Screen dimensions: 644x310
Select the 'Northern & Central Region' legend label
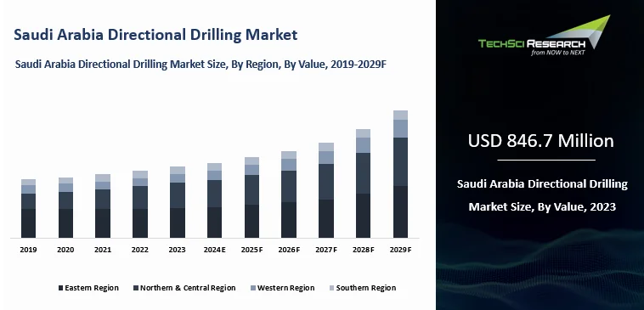[x=188, y=288]
